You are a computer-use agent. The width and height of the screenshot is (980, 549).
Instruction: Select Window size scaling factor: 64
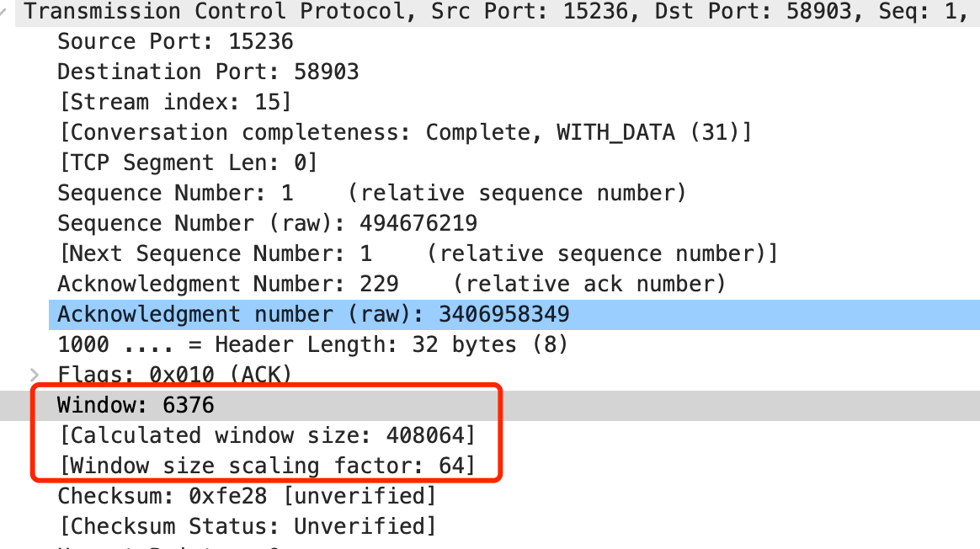[266, 466]
